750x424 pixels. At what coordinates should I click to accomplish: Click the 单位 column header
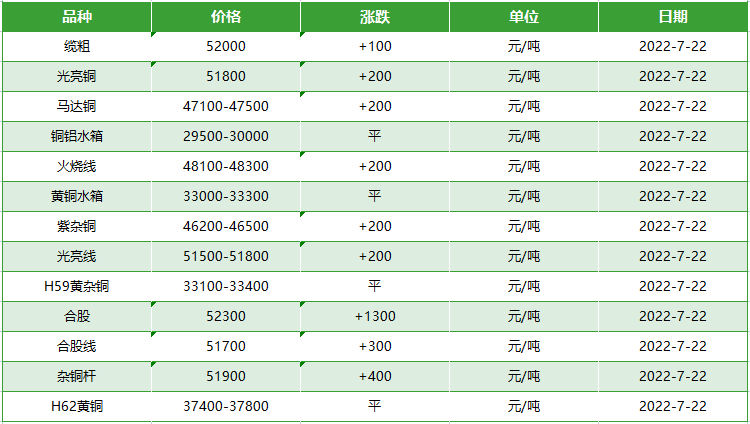[524, 17]
